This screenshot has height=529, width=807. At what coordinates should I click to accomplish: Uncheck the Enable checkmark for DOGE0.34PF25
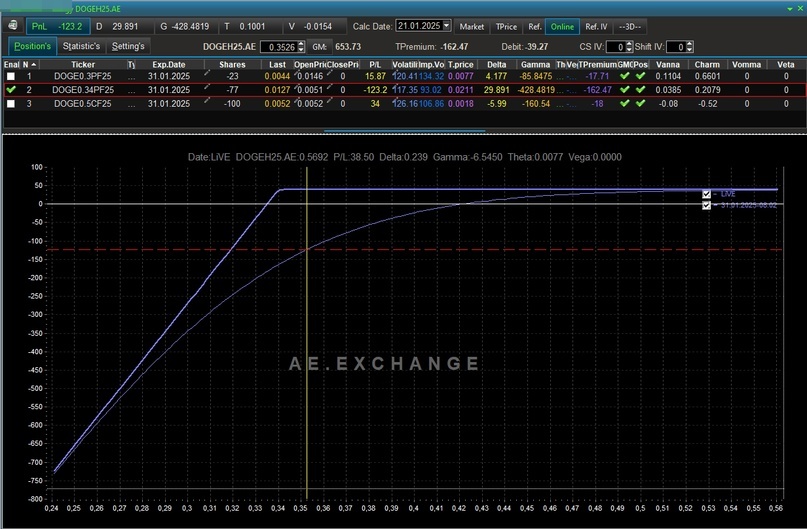pos(11,90)
